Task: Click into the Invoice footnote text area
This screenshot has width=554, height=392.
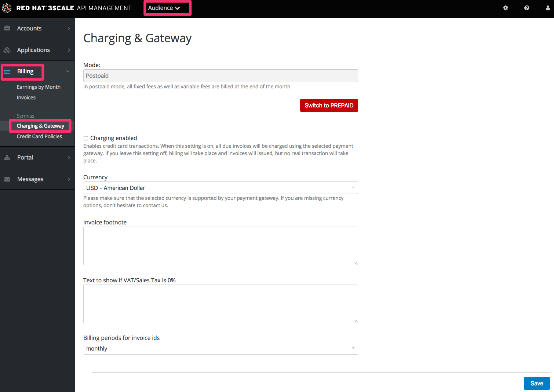Action: (x=220, y=246)
